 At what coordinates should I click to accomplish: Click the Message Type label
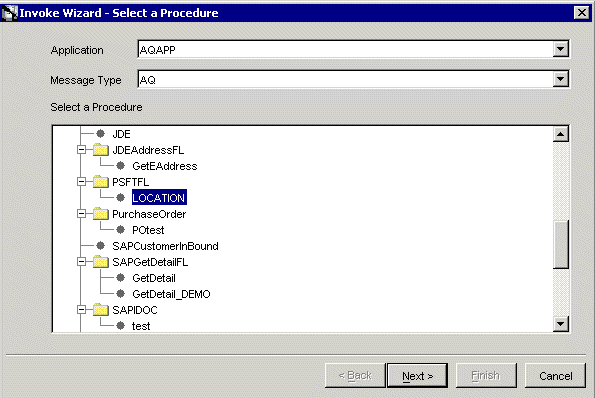tap(86, 80)
